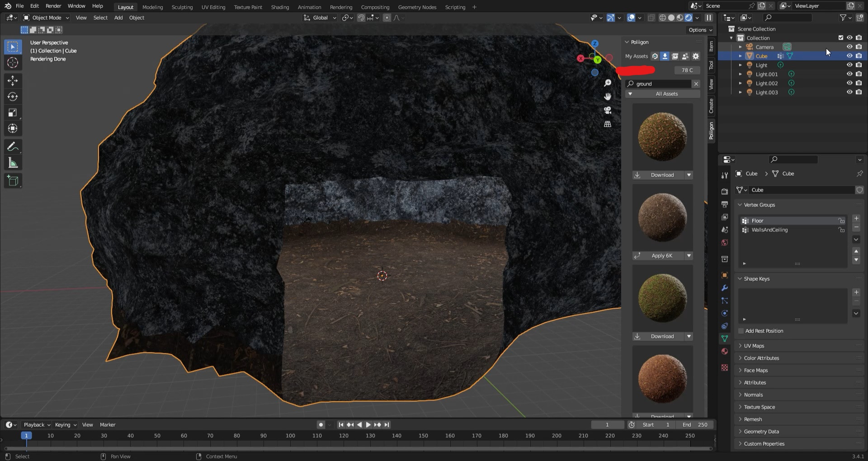Toggle camera view icon in viewport
The image size is (868, 461).
coord(608,110)
